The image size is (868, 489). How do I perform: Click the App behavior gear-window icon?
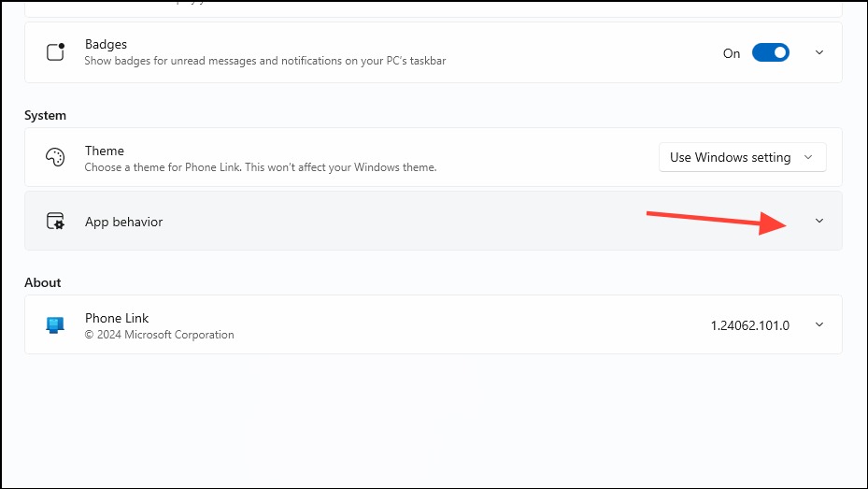(55, 221)
